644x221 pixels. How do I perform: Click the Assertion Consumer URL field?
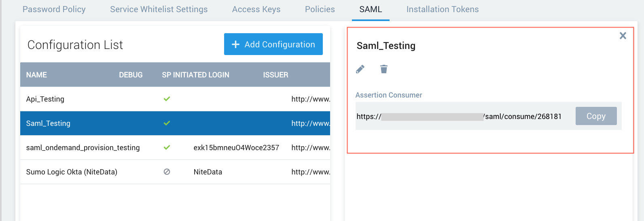[x=459, y=117]
